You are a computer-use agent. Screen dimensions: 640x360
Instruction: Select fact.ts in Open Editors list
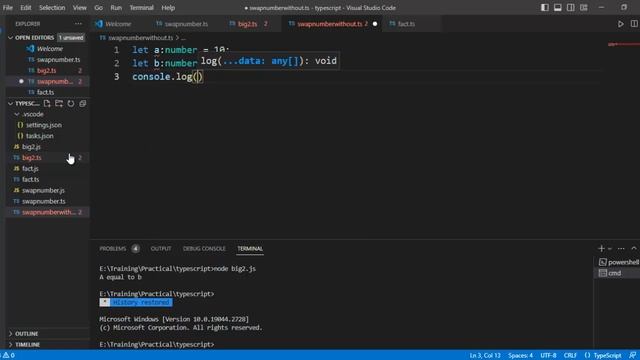(x=45, y=92)
